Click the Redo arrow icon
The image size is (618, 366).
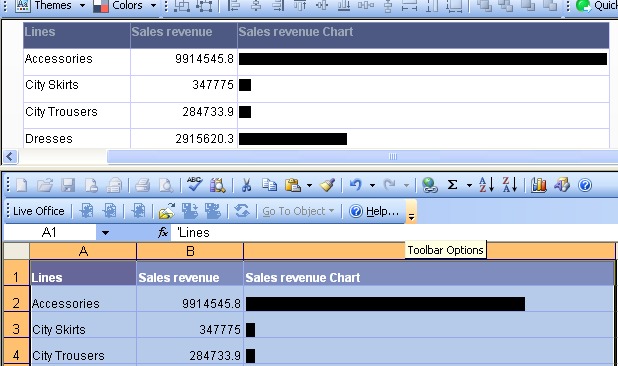pos(390,185)
